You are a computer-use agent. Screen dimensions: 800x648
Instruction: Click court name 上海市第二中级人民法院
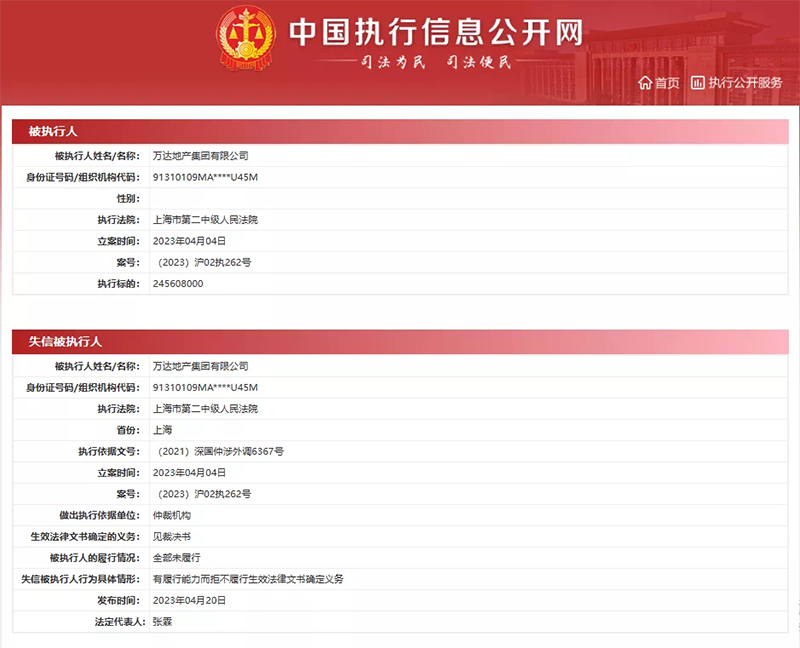pyautogui.click(x=206, y=218)
